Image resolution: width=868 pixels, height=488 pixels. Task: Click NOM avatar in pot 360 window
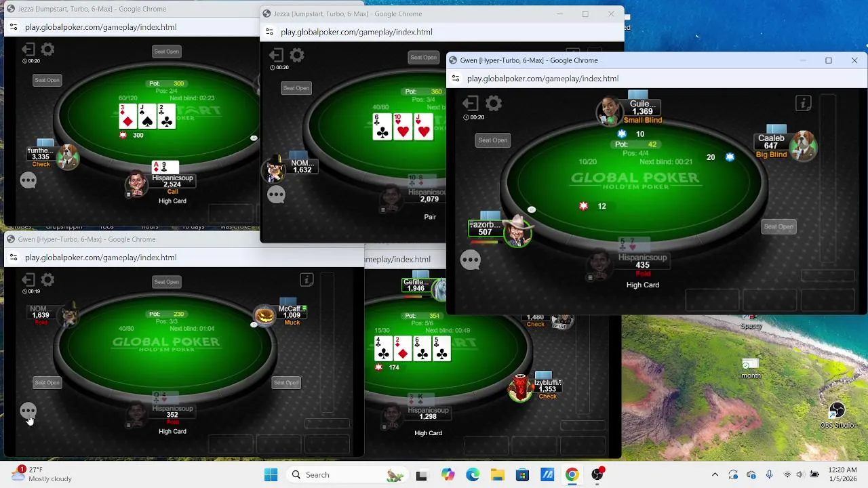click(x=274, y=169)
